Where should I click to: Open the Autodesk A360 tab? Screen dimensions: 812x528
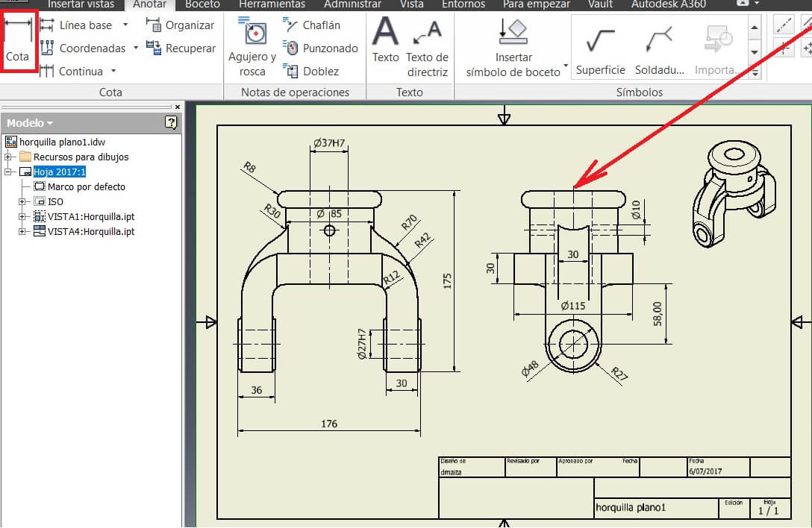tap(668, 4)
